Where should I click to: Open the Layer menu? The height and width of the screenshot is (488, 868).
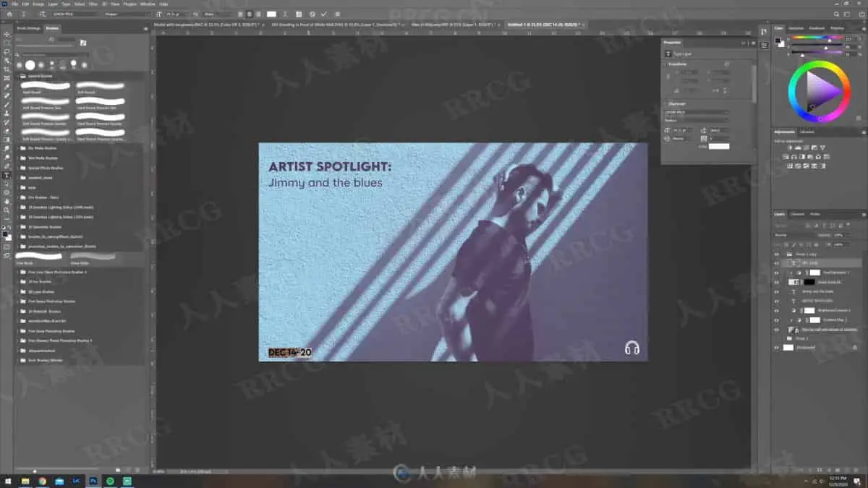click(53, 4)
